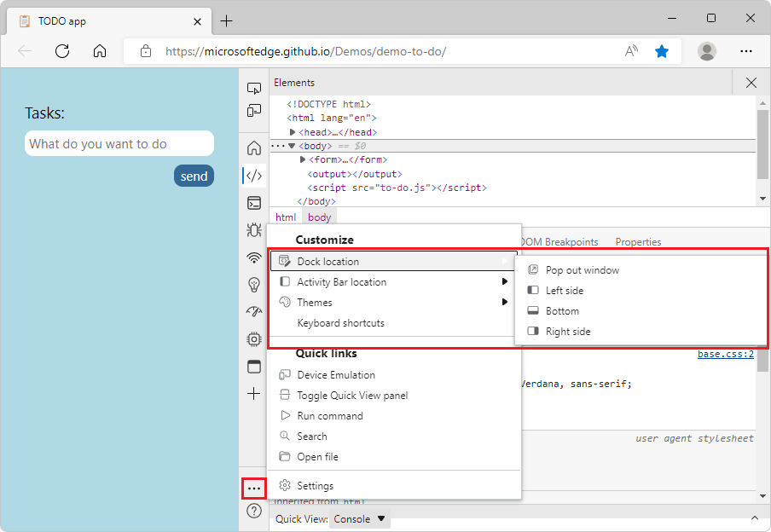Click the send button
Screen dimensions: 771x532
(194, 176)
